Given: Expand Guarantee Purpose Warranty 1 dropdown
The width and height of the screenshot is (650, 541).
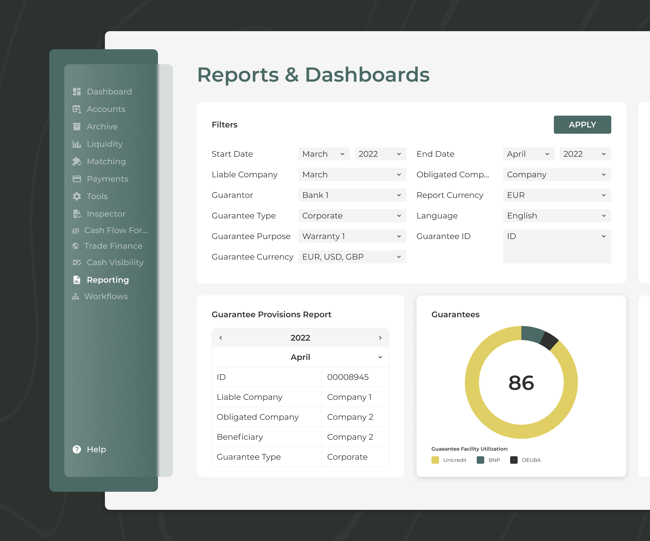Looking at the screenshot, I should coord(352,236).
